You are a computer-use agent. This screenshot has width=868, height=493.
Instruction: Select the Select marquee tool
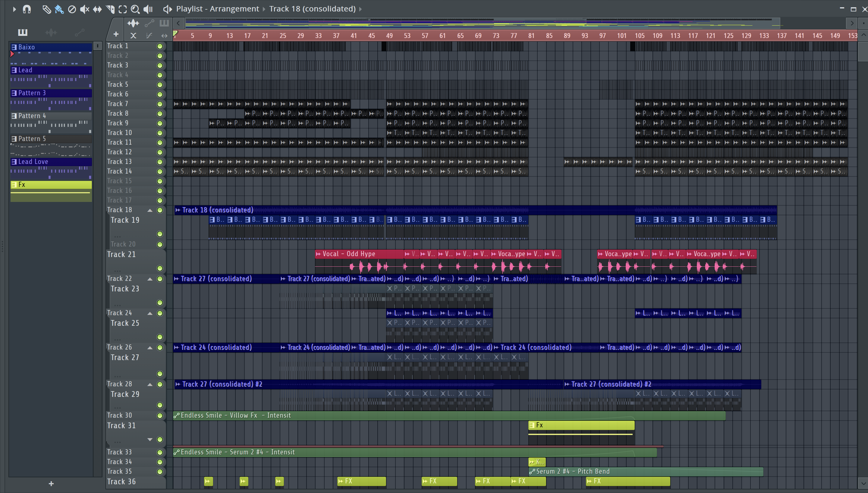pos(123,9)
